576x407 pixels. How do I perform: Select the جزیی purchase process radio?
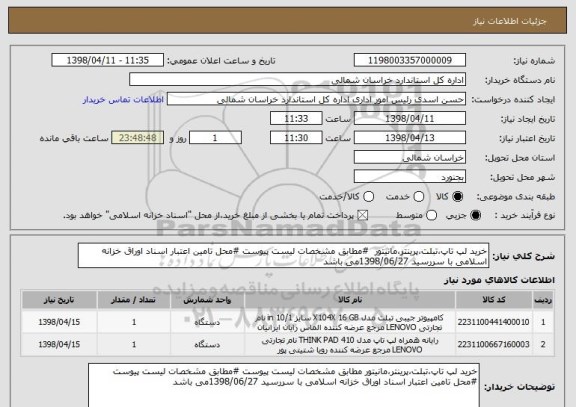pos(475,216)
